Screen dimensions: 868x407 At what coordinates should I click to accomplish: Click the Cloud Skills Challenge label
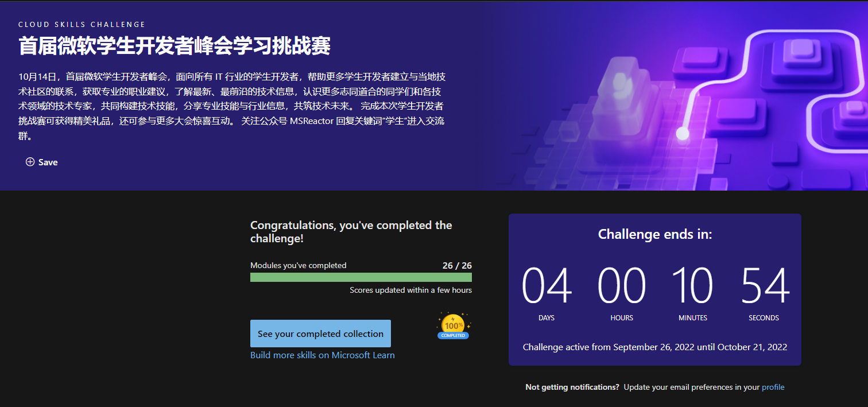tap(82, 25)
